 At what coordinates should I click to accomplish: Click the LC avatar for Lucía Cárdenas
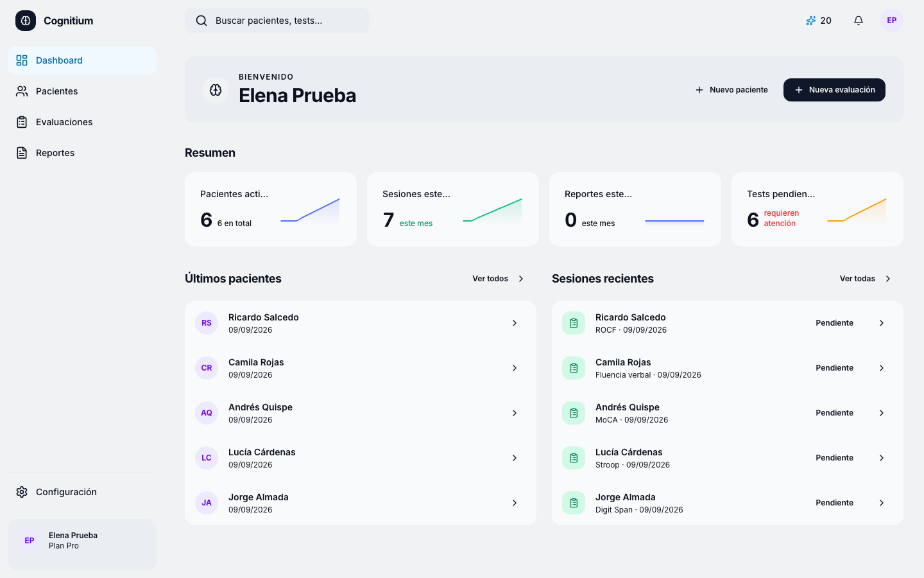click(x=207, y=458)
